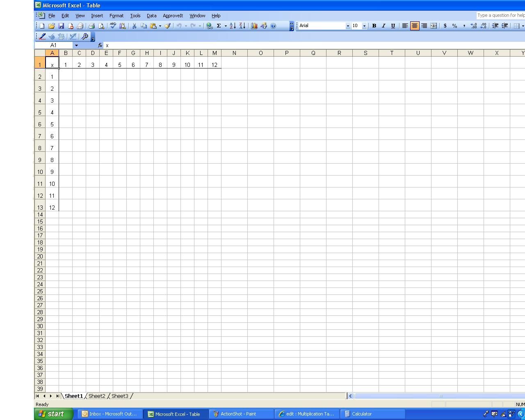Screen dimensions: 525x420
Task: Click the Print Preview icon
Action: 101,25
